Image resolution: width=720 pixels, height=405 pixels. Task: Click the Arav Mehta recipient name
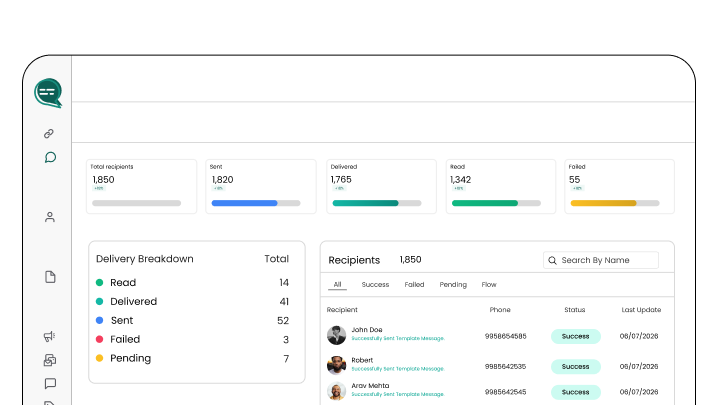(x=370, y=386)
